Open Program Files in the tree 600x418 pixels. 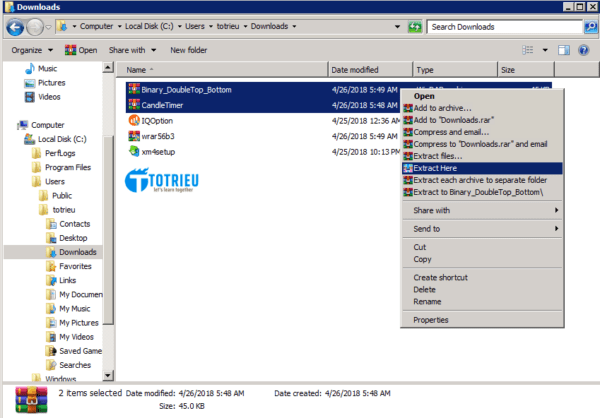(61, 167)
